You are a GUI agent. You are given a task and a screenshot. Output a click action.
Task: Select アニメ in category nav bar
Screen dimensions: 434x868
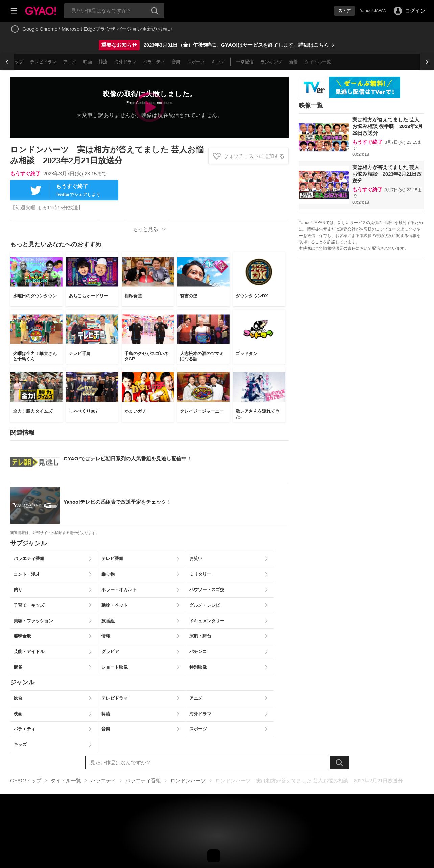point(70,62)
